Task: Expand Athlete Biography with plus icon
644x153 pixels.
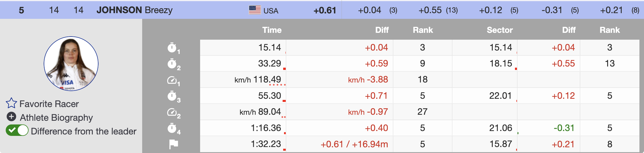Action: (x=11, y=117)
